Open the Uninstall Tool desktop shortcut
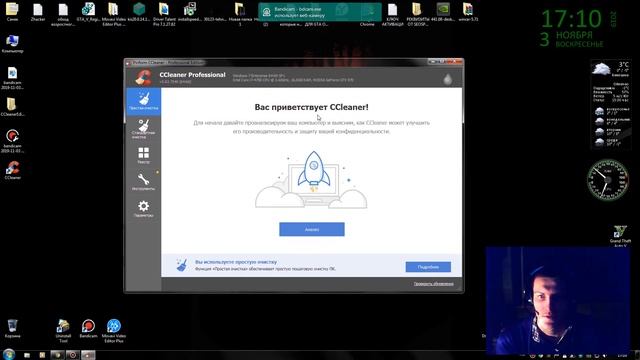Image resolution: width=640 pixels, height=360 pixels. 63,331
